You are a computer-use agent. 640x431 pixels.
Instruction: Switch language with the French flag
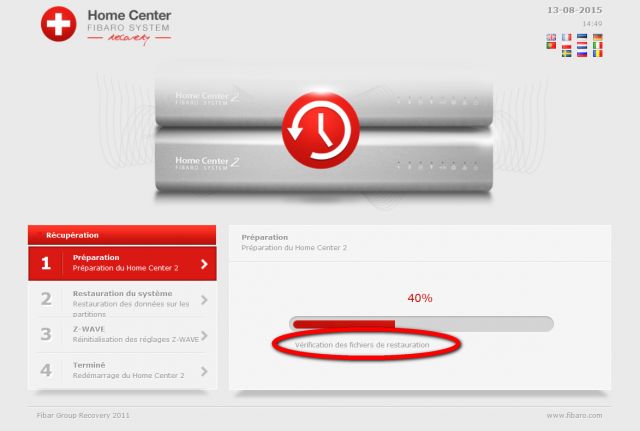click(567, 37)
